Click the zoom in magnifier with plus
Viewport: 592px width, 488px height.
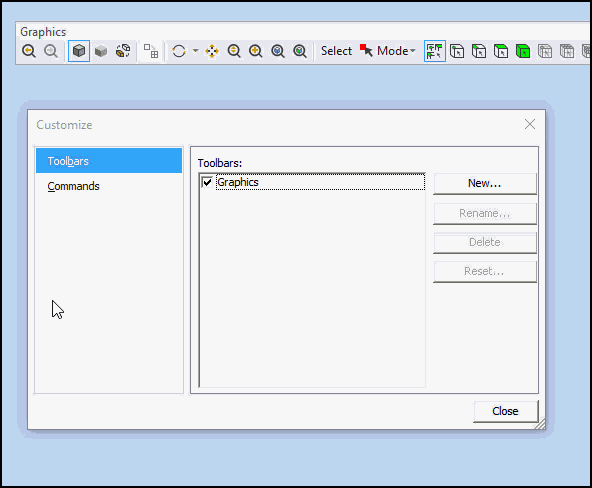click(x=256, y=51)
